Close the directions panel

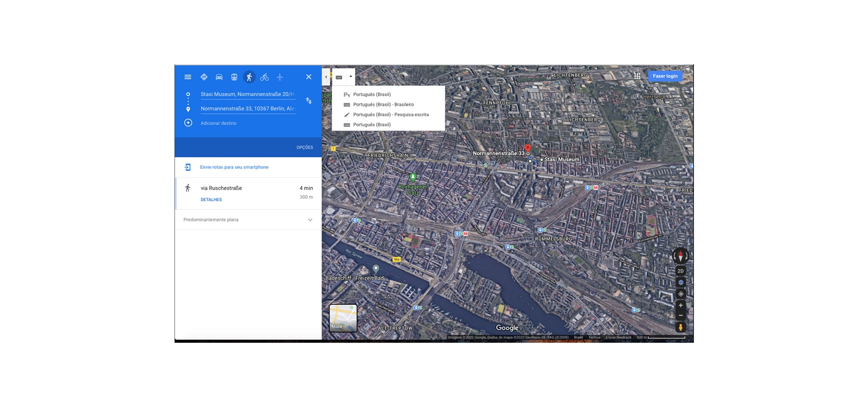pos(309,77)
